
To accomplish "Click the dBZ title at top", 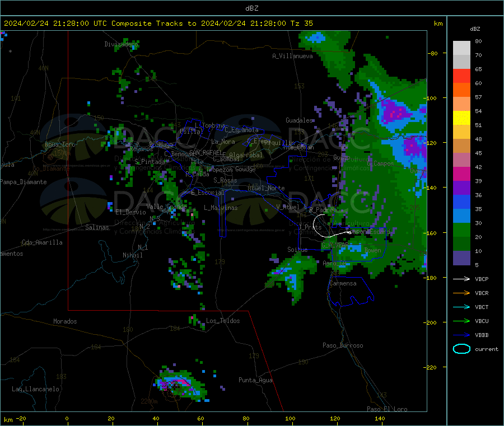I will tap(251, 8).
